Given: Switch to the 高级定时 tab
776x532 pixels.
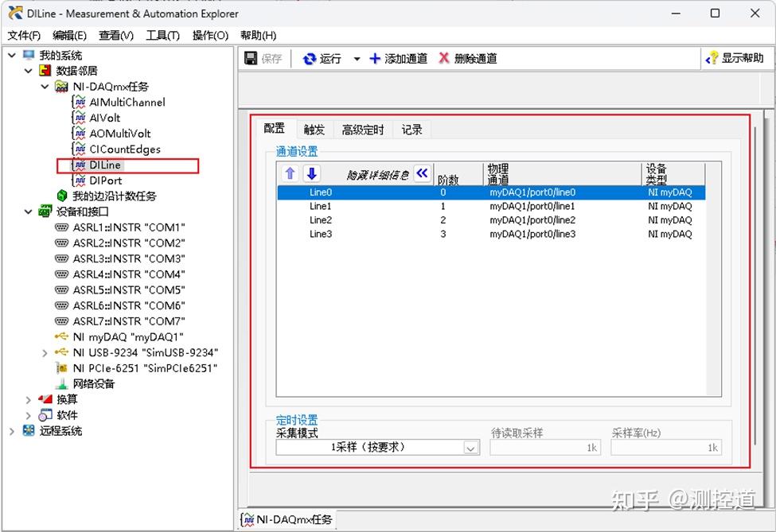Looking at the screenshot, I should pyautogui.click(x=363, y=130).
